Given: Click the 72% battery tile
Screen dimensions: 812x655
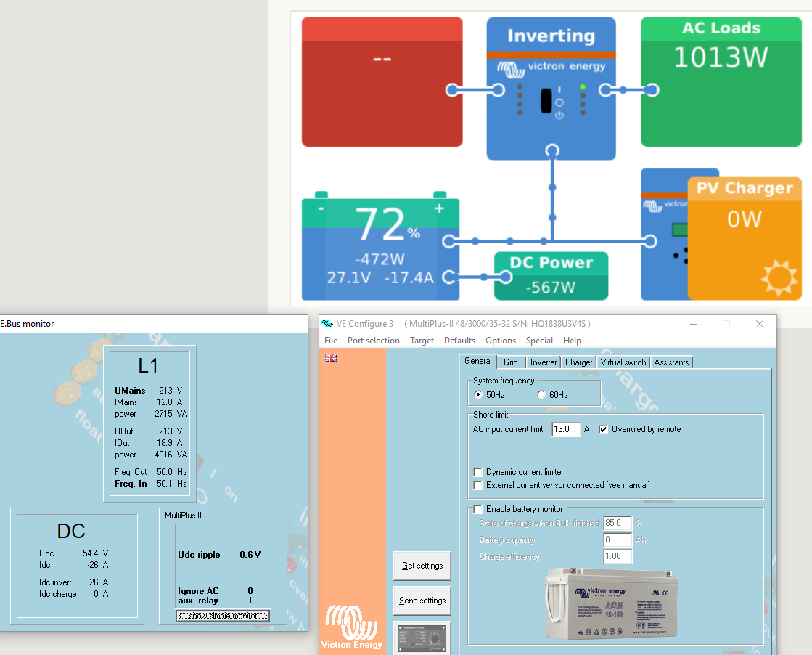Looking at the screenshot, I should tap(380, 246).
